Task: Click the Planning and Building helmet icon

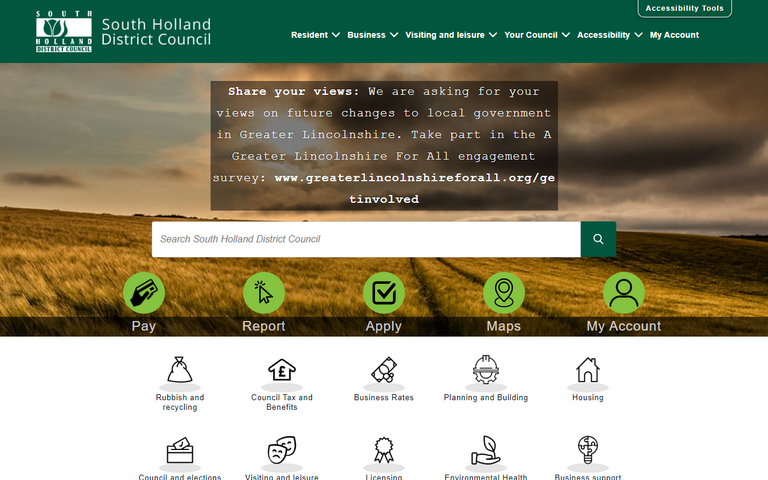Action: pyautogui.click(x=486, y=370)
